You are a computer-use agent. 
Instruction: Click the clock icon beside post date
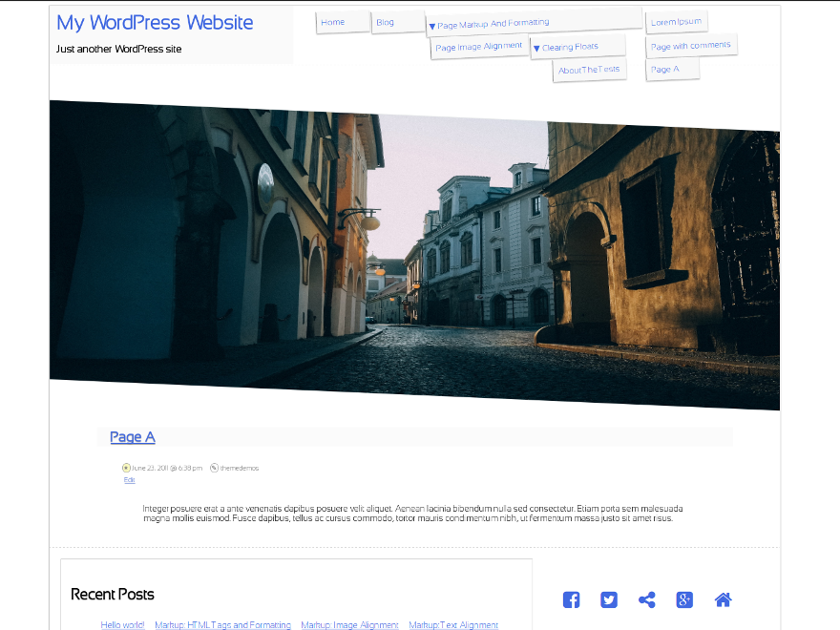click(126, 468)
